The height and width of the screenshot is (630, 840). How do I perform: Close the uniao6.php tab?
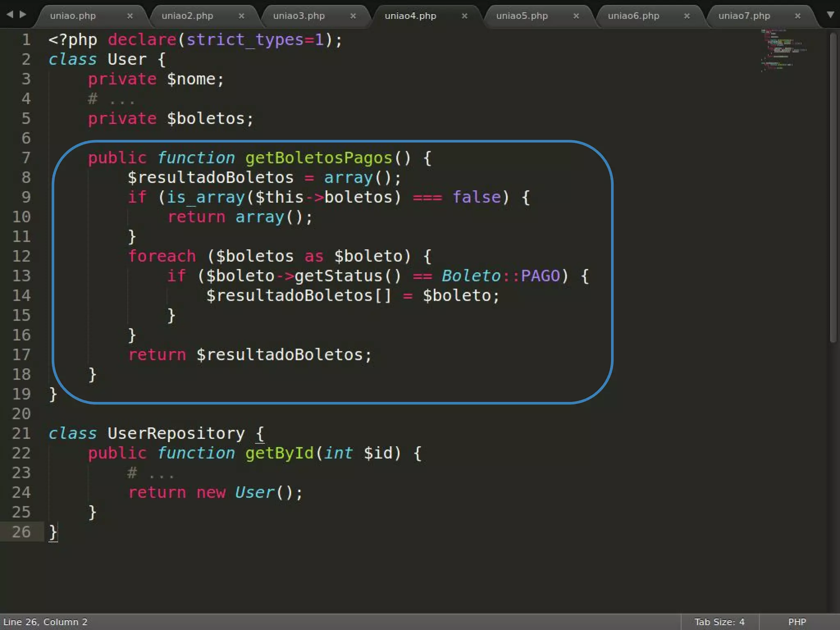[687, 16]
